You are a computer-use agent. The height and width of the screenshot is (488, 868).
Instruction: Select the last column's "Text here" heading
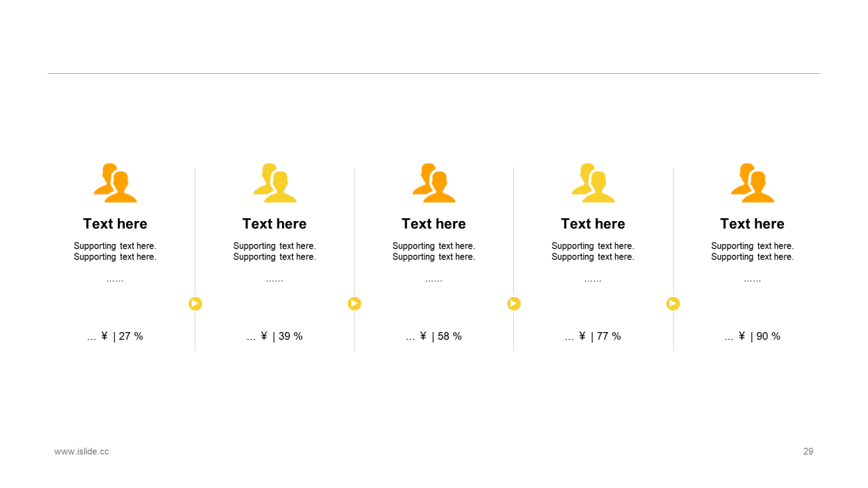pyautogui.click(x=752, y=224)
